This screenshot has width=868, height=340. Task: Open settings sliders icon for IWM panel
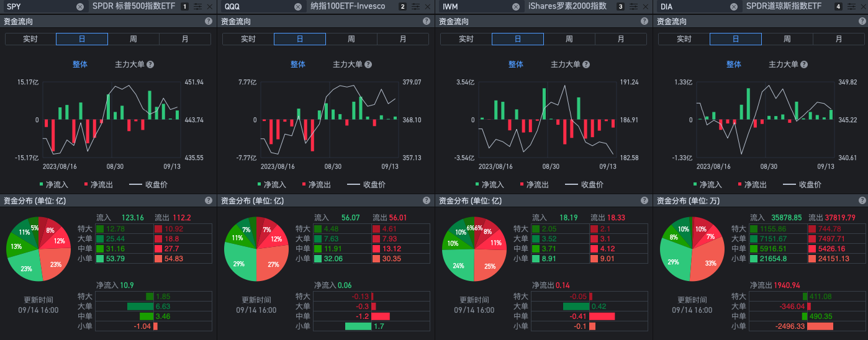click(633, 7)
